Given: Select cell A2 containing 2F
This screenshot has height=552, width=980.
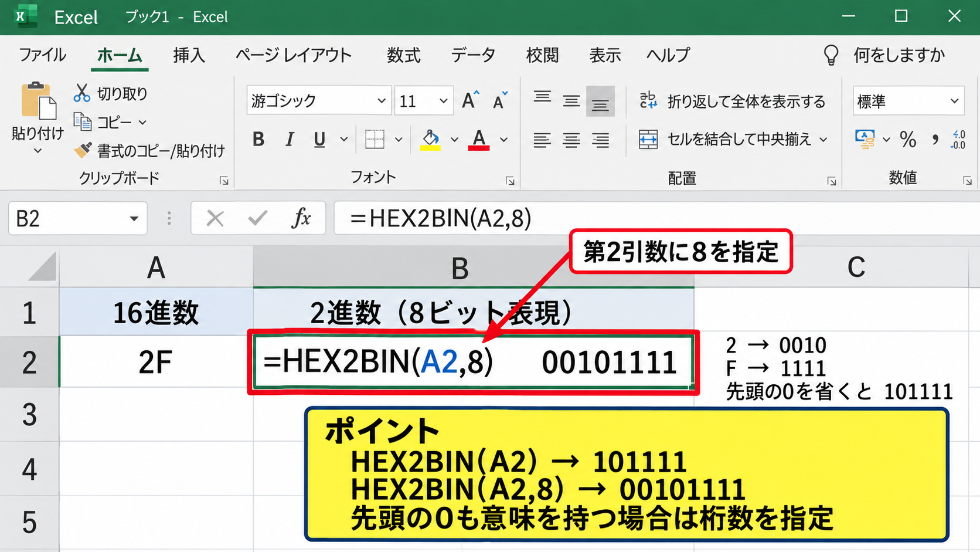Looking at the screenshot, I should coord(156,362).
